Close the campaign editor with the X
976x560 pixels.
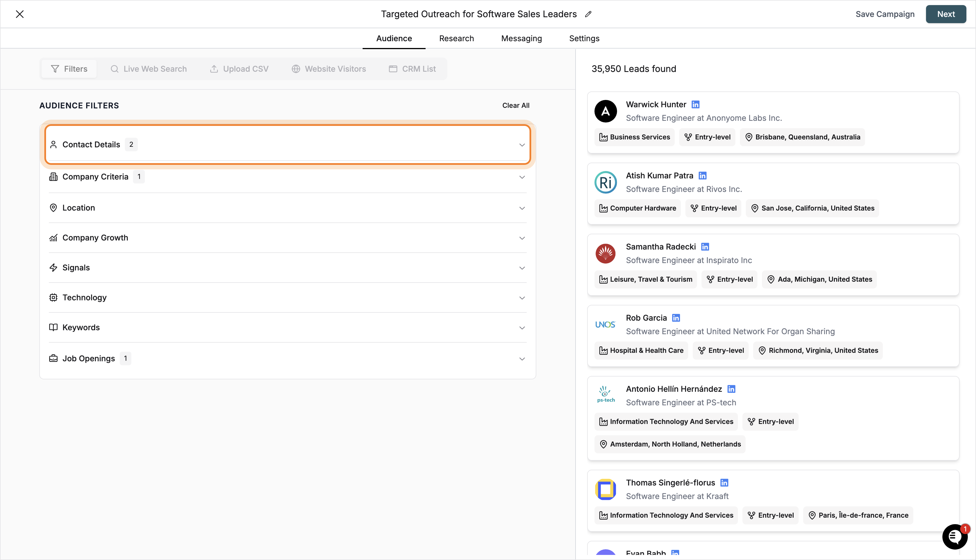tap(20, 14)
